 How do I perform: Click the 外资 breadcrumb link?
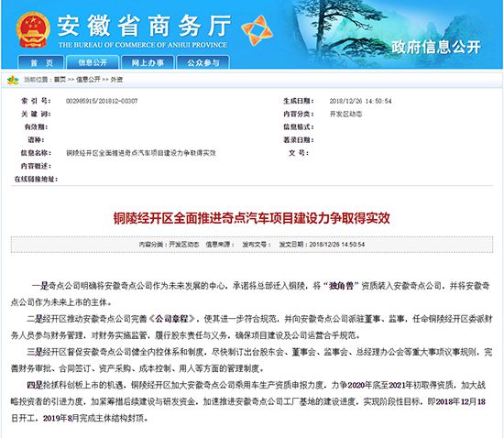click(116, 80)
